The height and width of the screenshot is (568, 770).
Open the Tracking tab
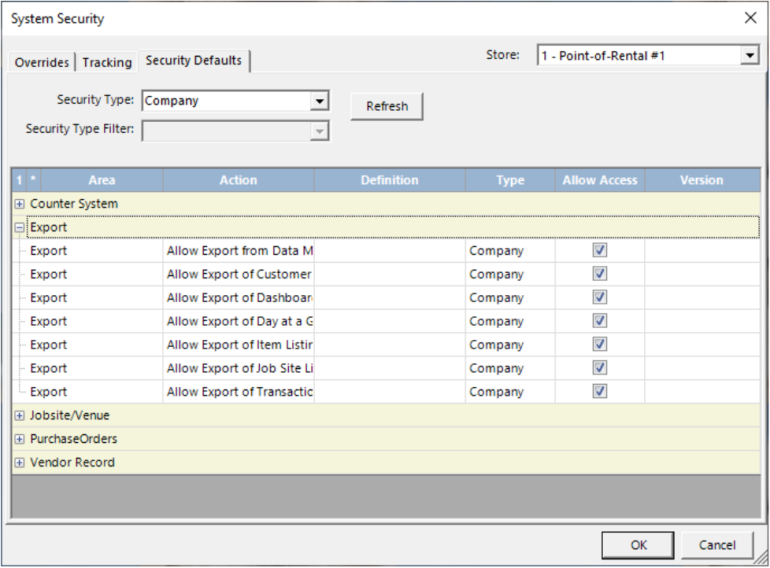107,62
